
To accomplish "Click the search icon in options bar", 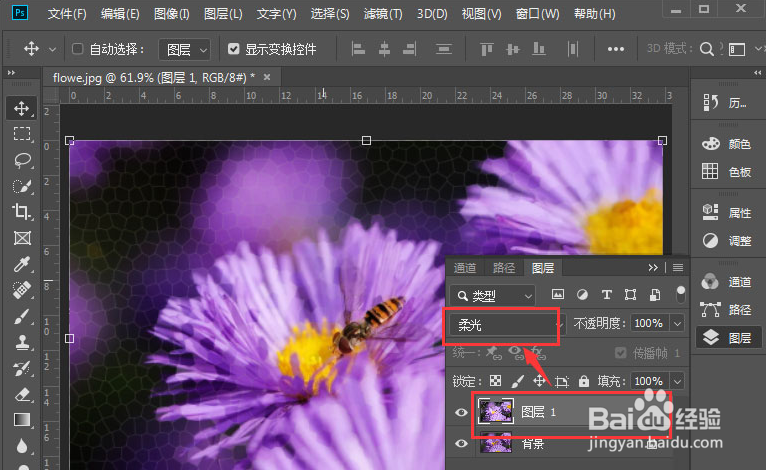I will tap(706, 49).
